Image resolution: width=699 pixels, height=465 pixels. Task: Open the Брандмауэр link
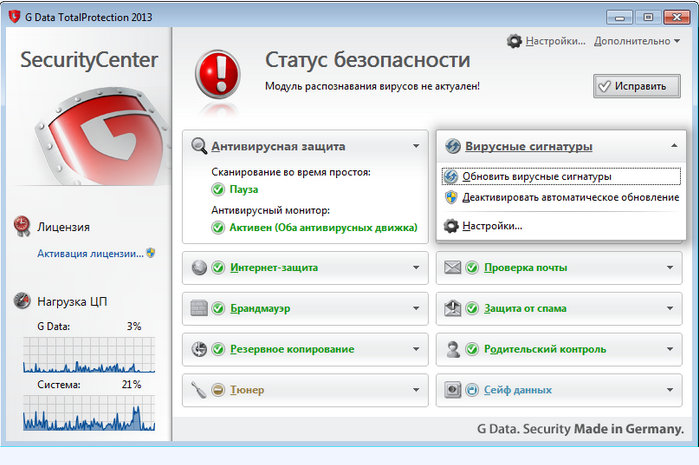click(x=260, y=309)
